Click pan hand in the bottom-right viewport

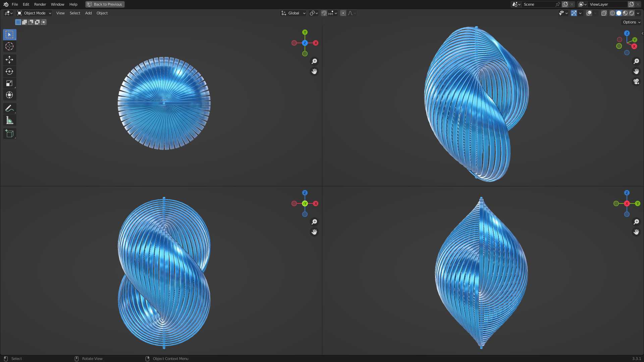[x=636, y=232]
